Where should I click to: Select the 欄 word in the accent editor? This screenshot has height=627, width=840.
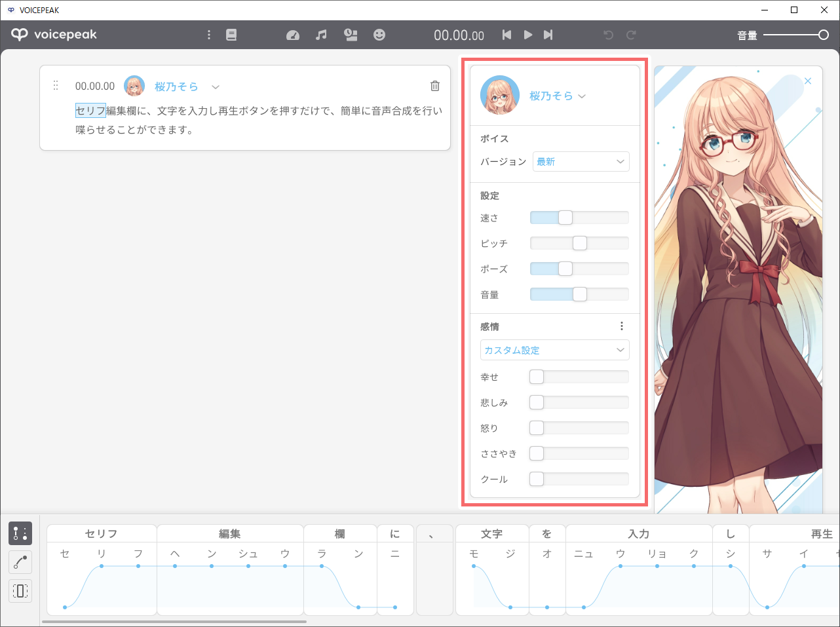tap(340, 534)
